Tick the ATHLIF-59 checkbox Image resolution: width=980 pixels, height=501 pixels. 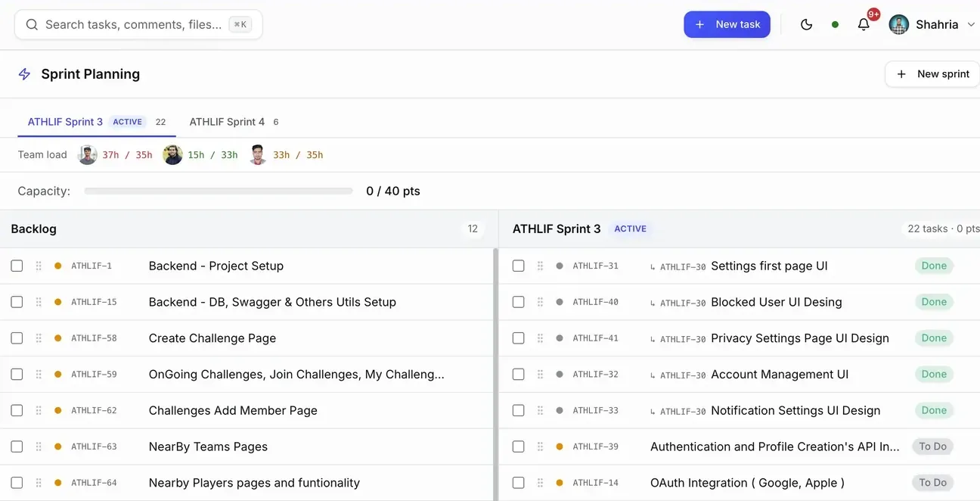coord(17,374)
